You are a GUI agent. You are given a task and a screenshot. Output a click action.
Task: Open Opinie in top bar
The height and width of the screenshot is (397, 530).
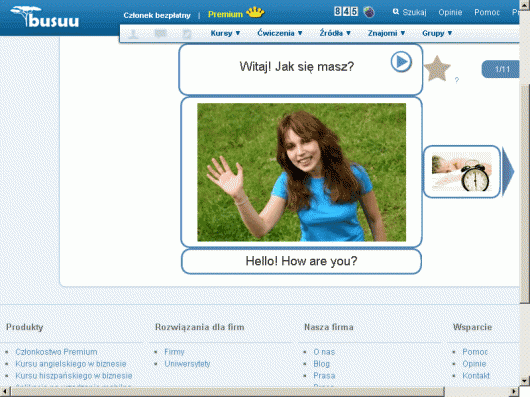coord(450,12)
